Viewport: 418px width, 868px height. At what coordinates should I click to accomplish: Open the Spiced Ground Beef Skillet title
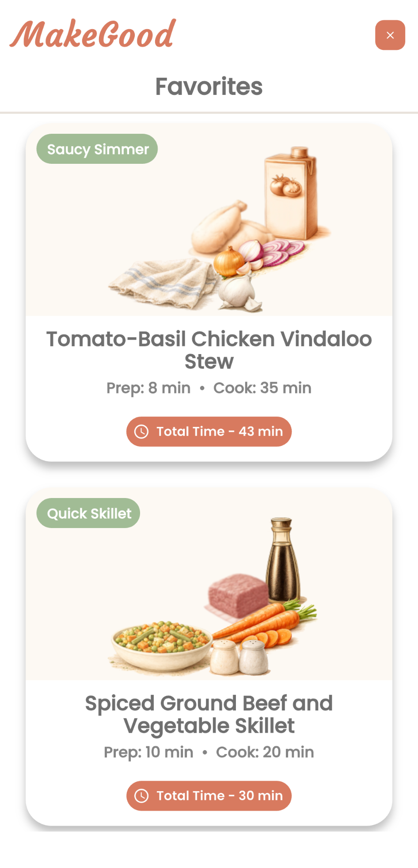(x=209, y=714)
